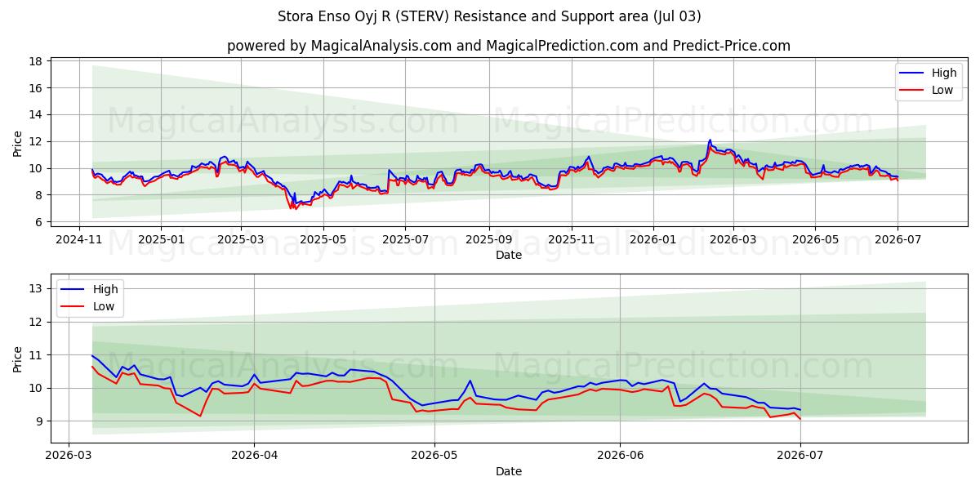Click 'High' in the bottom chart legend
The width and height of the screenshot is (980, 490).
coord(105,289)
